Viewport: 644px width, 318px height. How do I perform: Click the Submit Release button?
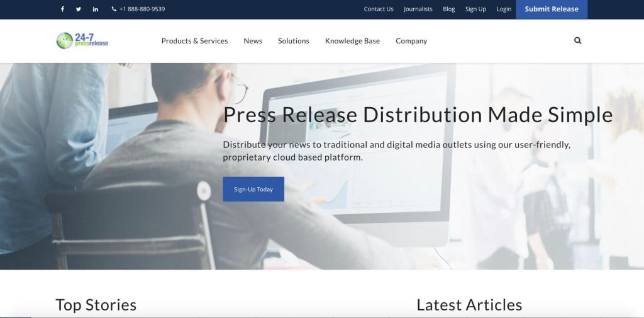[x=552, y=9]
